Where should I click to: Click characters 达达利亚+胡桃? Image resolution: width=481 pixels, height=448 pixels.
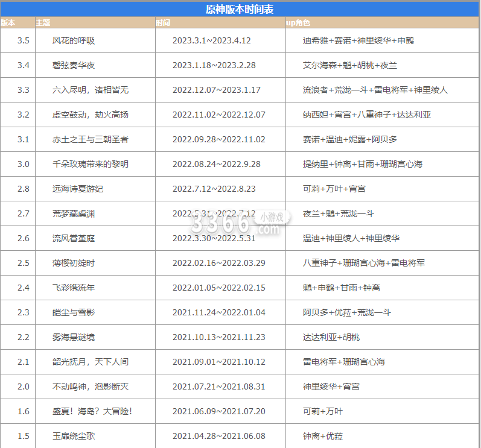(331, 337)
